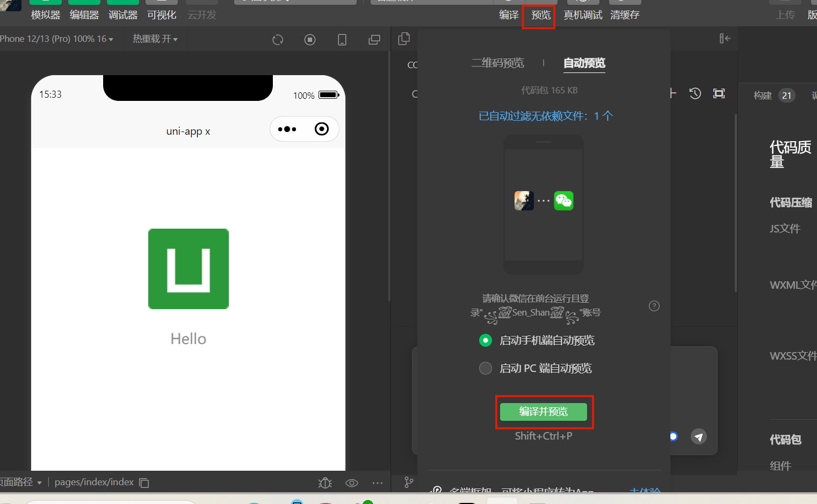
Task: Click the three-dot mini program menu capsule
Action: (287, 129)
